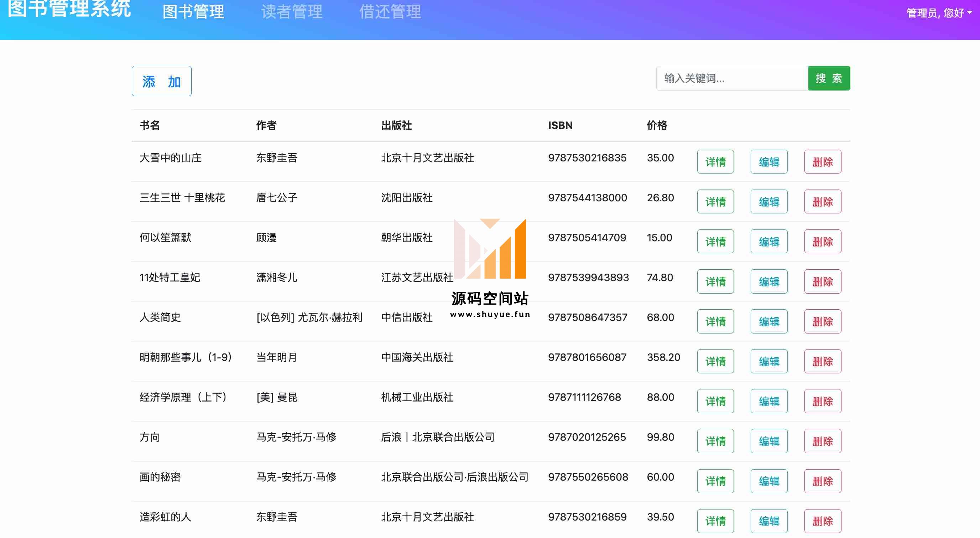This screenshot has width=980, height=538.
Task: Select the author cell 潇湘冬儿
Action: click(x=277, y=277)
